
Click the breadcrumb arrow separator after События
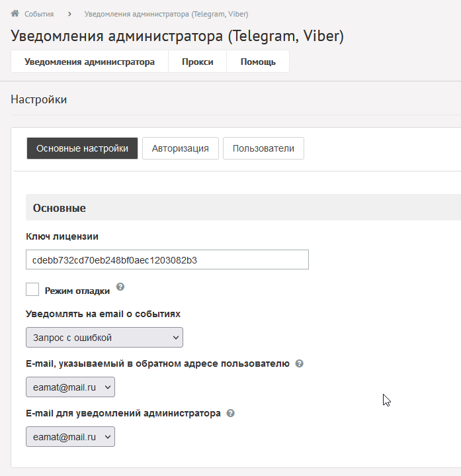(69, 14)
